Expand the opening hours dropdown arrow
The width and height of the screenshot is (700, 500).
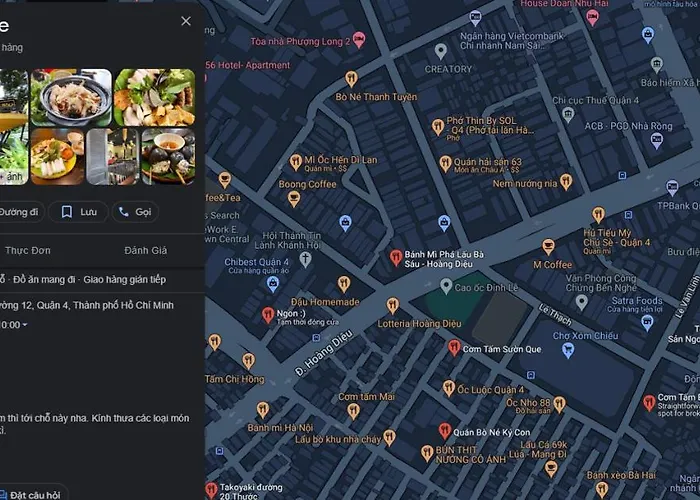click(25, 325)
